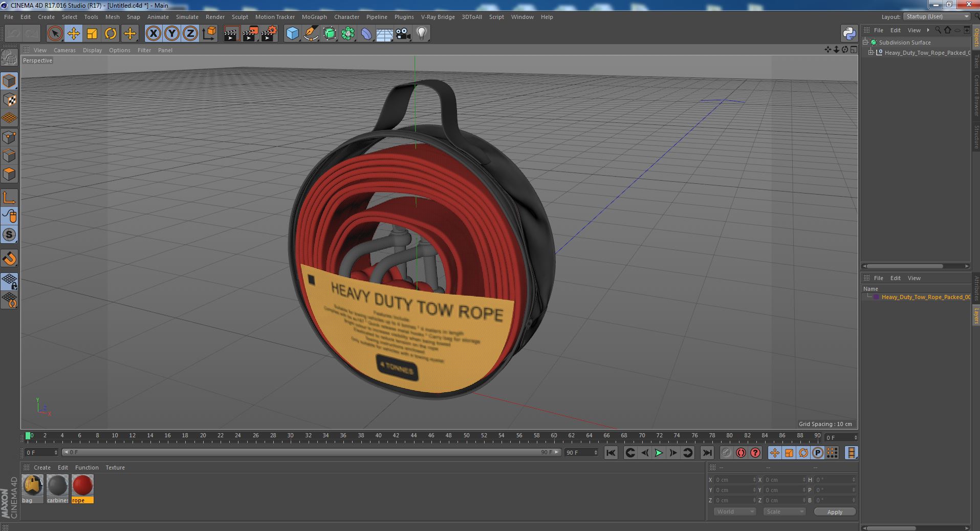Switch to Texture mode
This screenshot has height=531, width=980.
click(x=9, y=100)
